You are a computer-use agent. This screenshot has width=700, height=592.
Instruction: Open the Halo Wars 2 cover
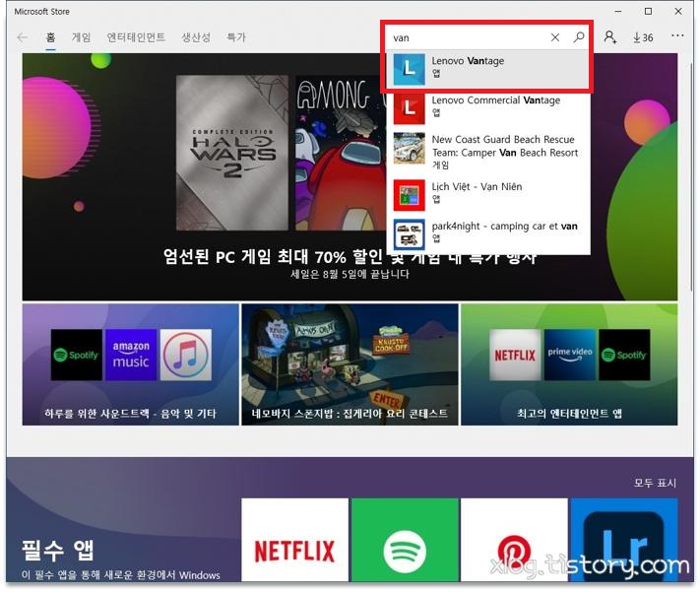232,153
